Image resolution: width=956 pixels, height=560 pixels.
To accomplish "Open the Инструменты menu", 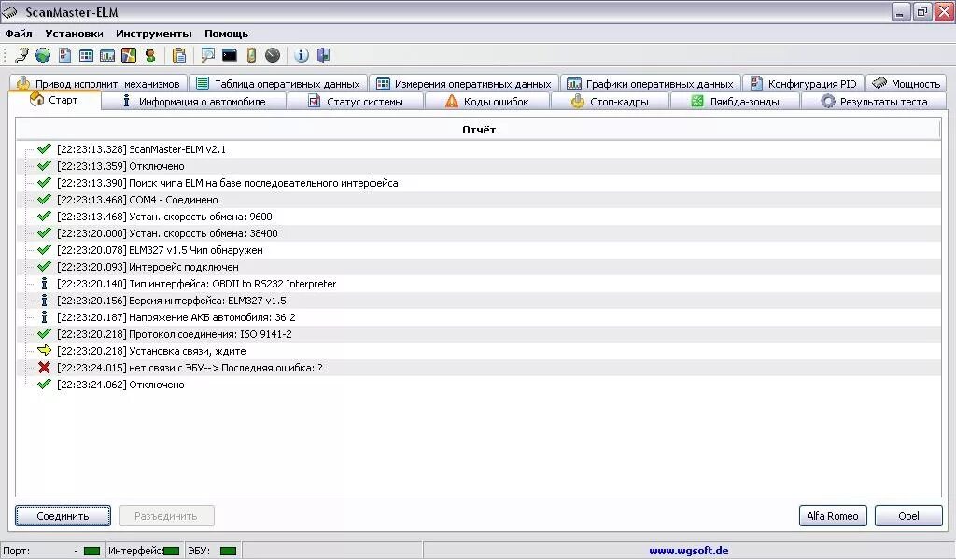I will point(154,34).
